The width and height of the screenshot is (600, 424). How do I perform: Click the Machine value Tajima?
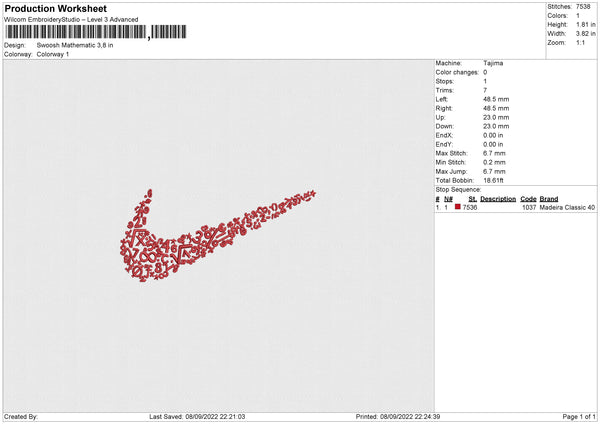(x=493, y=63)
